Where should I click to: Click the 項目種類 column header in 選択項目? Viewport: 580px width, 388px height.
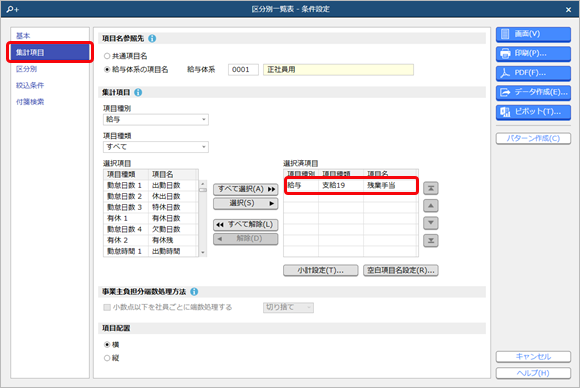click(x=126, y=175)
